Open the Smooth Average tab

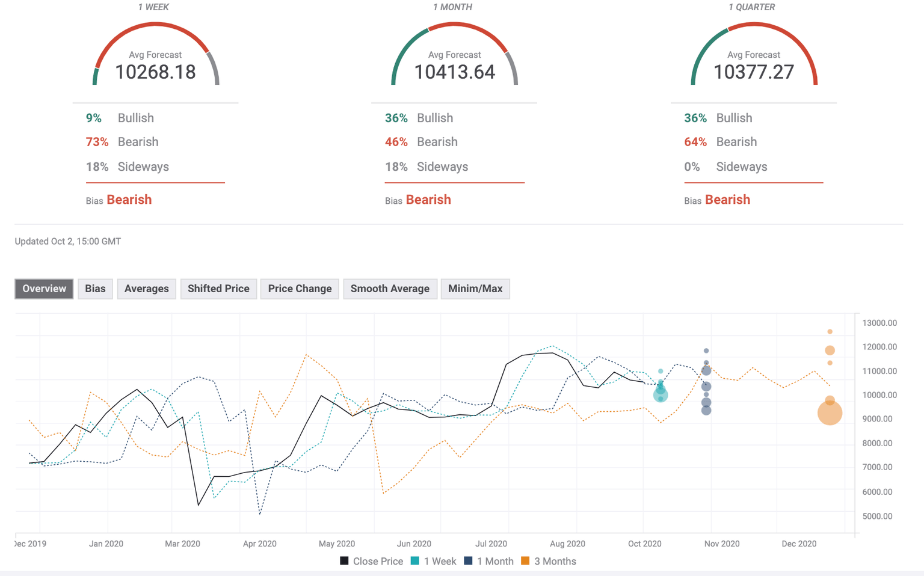[390, 289]
